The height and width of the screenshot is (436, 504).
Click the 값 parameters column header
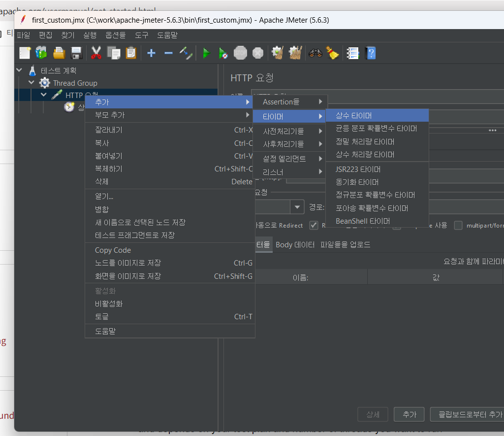pyautogui.click(x=436, y=277)
